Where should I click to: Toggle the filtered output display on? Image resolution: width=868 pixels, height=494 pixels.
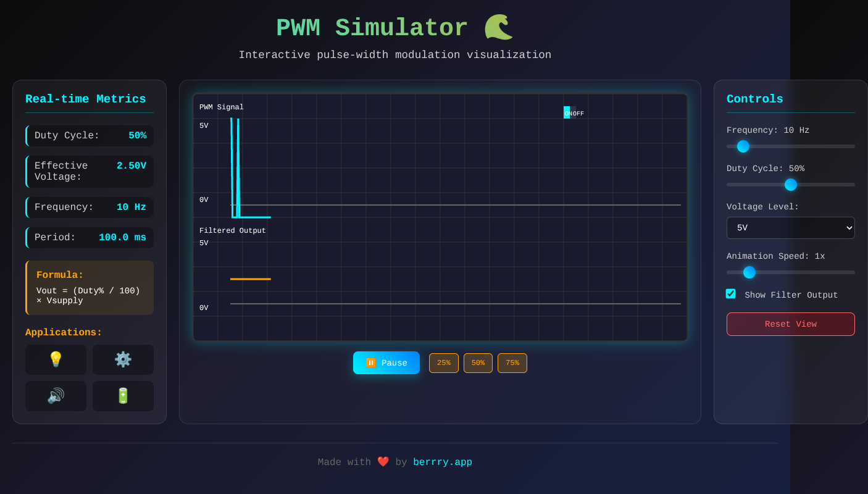tap(731, 294)
